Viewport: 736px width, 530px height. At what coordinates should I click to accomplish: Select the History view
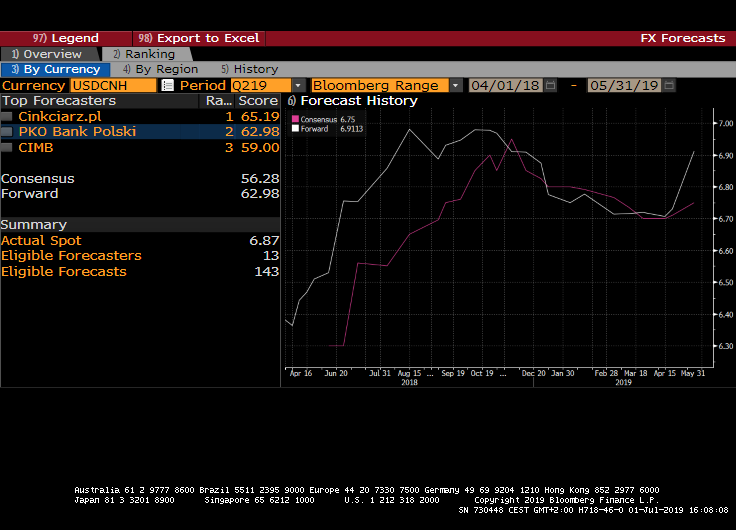[250, 69]
